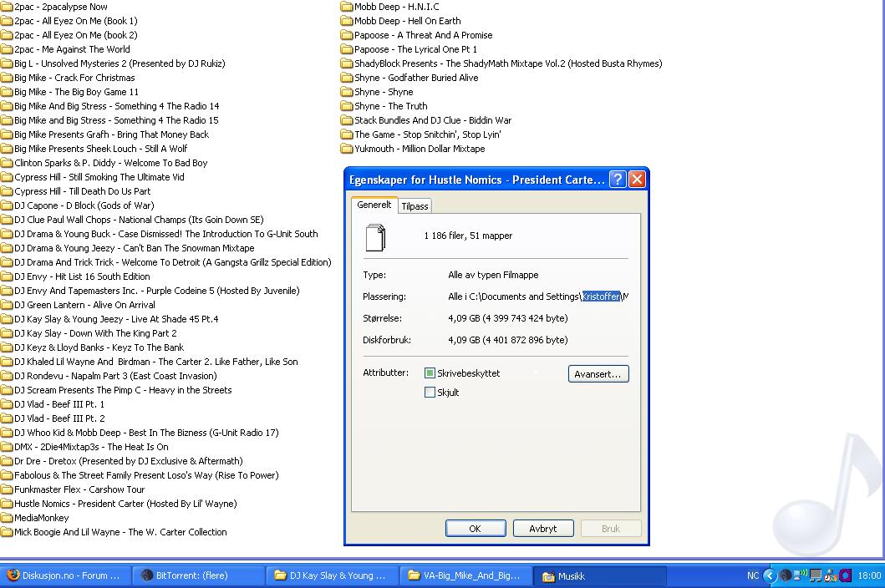Click folder icon of The Game - Stop Snitchin'

tap(347, 134)
